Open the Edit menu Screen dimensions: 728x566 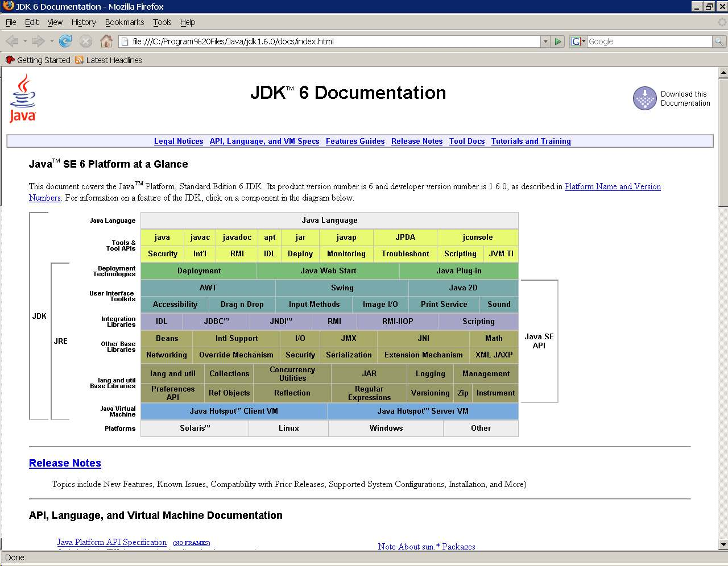point(32,22)
